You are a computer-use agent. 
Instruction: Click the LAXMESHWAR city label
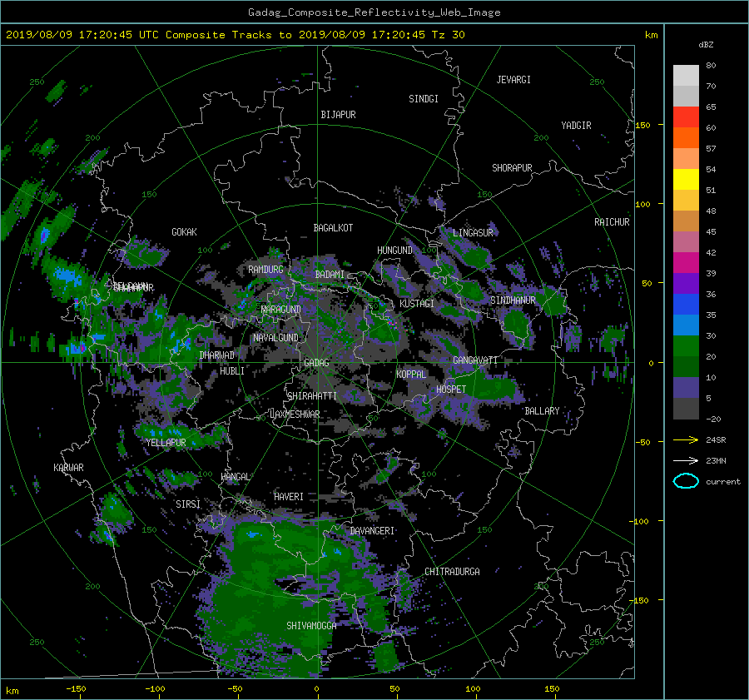coord(295,415)
